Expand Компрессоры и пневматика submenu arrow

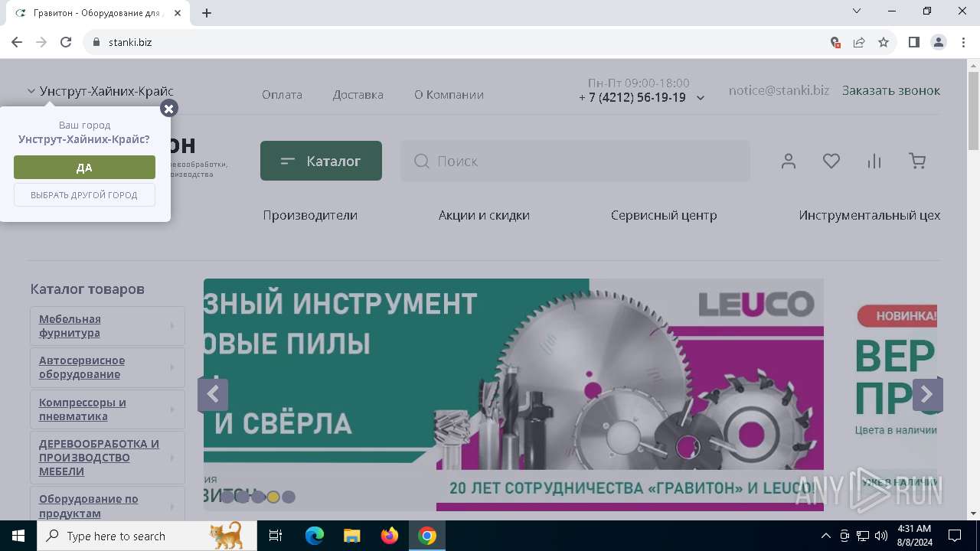pos(172,409)
